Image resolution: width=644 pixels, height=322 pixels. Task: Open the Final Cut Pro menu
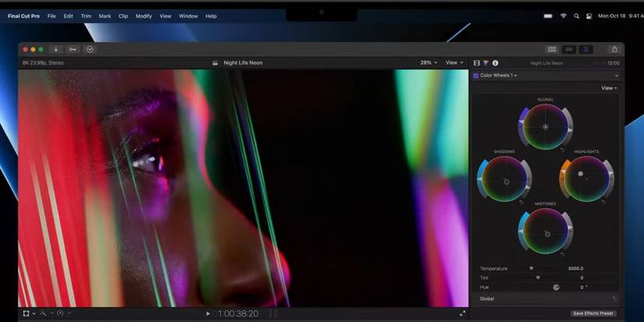coord(24,16)
